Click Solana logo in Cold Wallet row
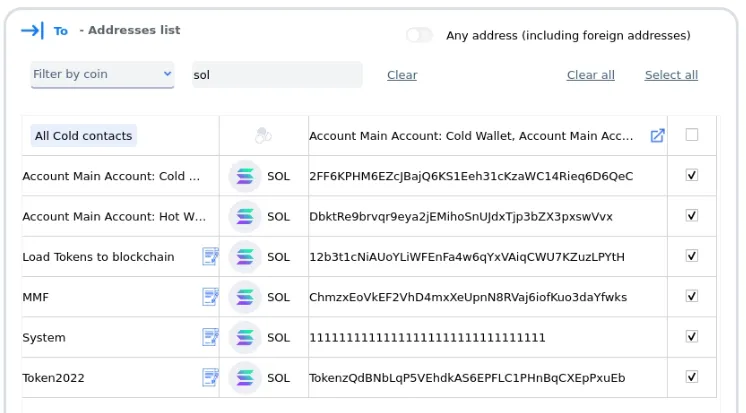 coord(245,176)
